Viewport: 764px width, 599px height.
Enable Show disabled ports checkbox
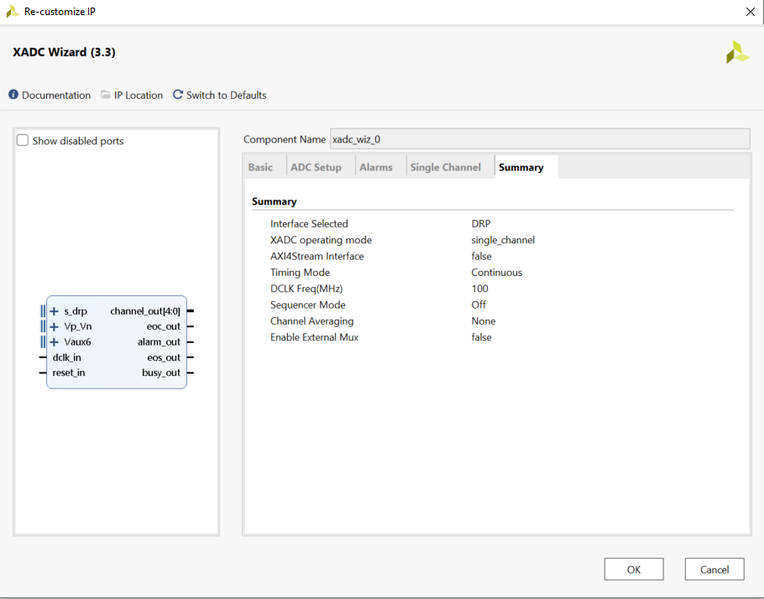[x=23, y=141]
